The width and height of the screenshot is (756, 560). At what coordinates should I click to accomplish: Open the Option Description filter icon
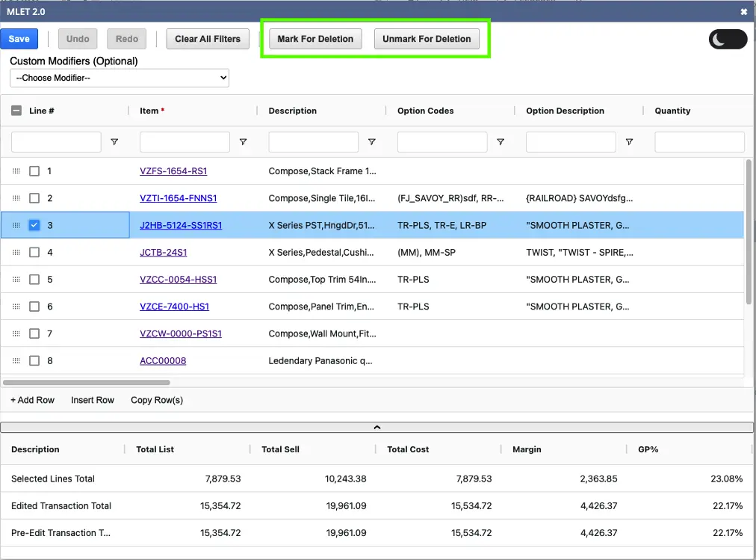629,142
